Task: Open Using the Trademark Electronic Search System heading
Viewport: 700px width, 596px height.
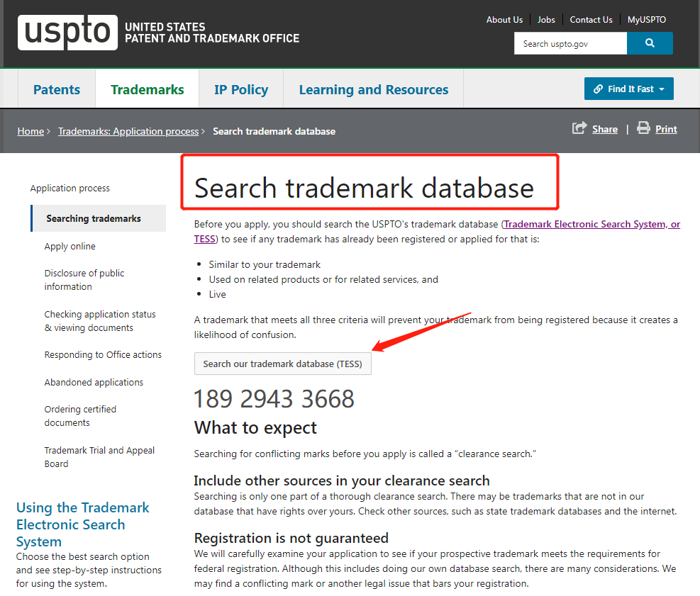Action: [x=82, y=524]
